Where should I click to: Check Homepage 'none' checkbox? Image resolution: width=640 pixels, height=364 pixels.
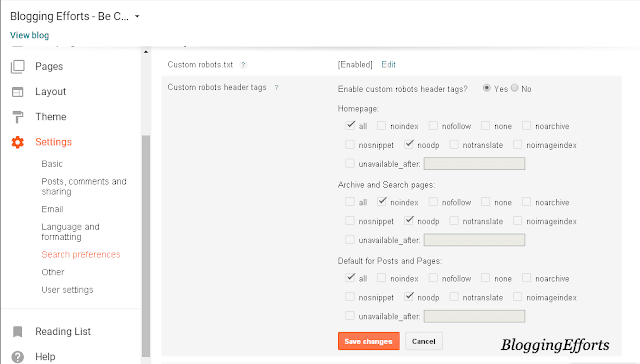(x=485, y=125)
